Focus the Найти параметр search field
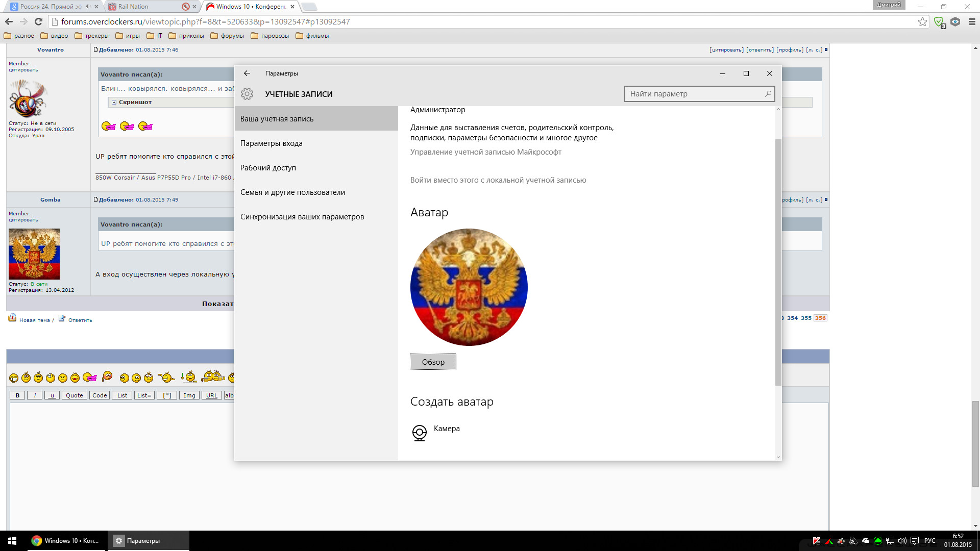Screen dimensions: 980x551 pyautogui.click(x=694, y=94)
